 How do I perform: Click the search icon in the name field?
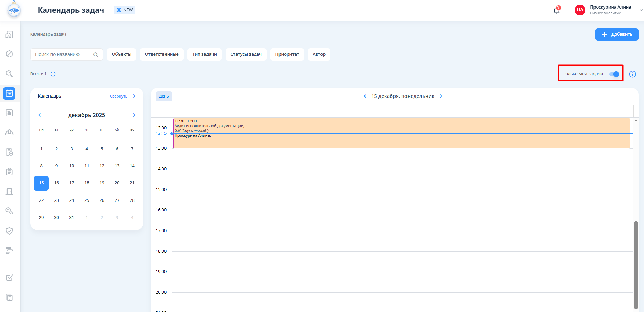96,55
